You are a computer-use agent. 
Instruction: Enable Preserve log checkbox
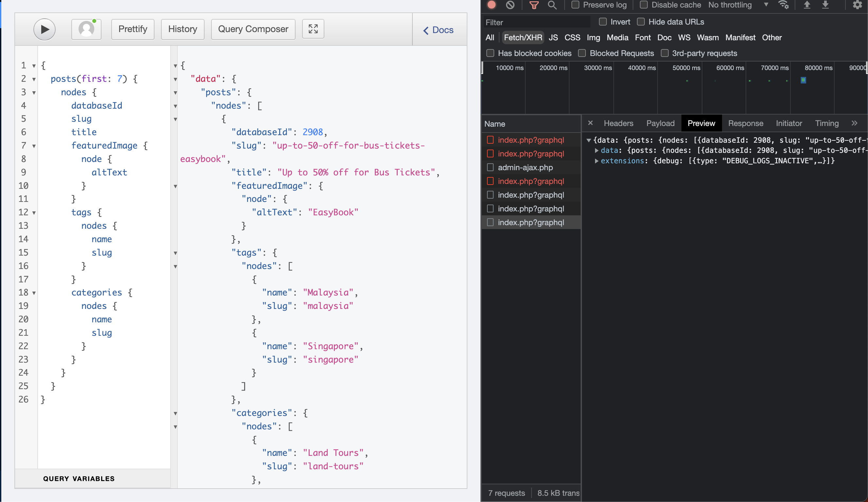point(575,5)
